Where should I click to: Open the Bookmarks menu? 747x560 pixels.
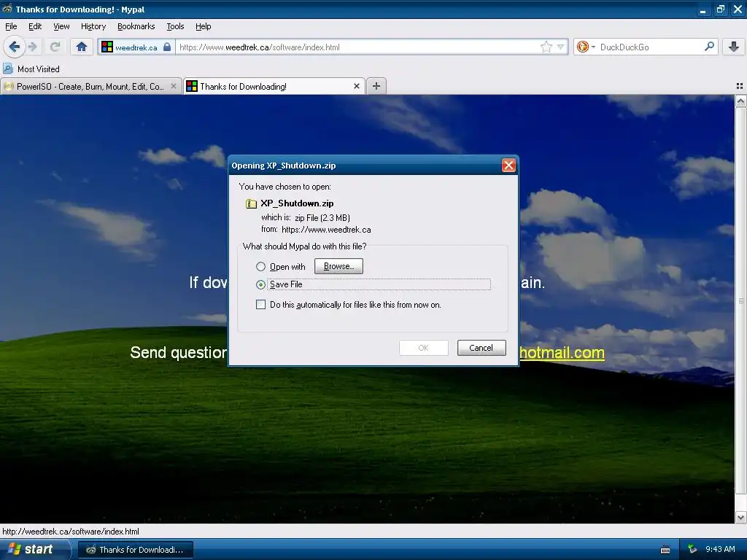136,26
